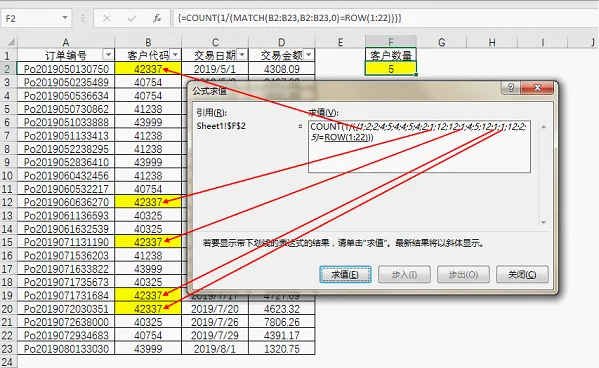Select date cell 2019/8/1
This screenshot has width=599, height=368.
pos(215,349)
